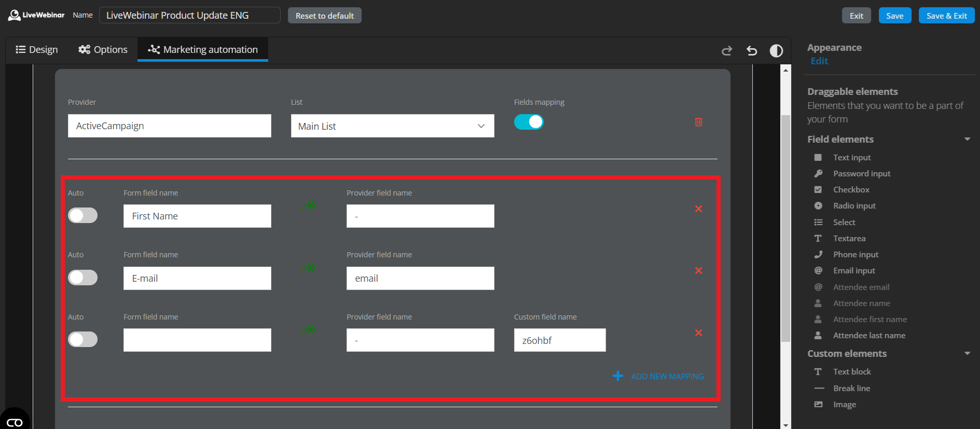Enable Auto toggle for First Name row
This screenshot has height=429, width=980.
click(83, 215)
